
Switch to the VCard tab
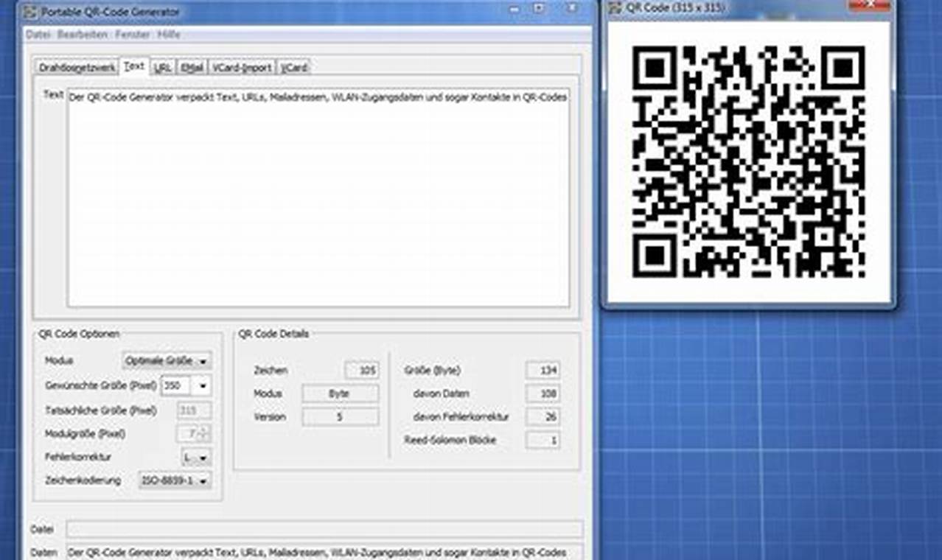click(293, 66)
